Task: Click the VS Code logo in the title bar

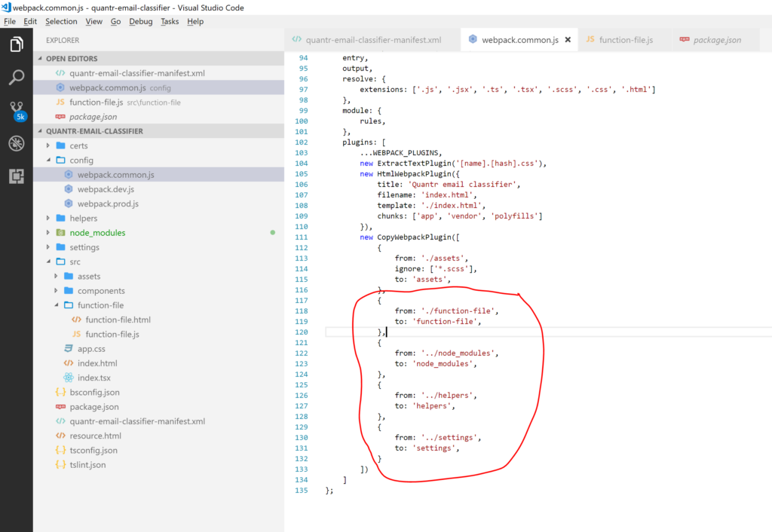Action: click(x=6, y=8)
